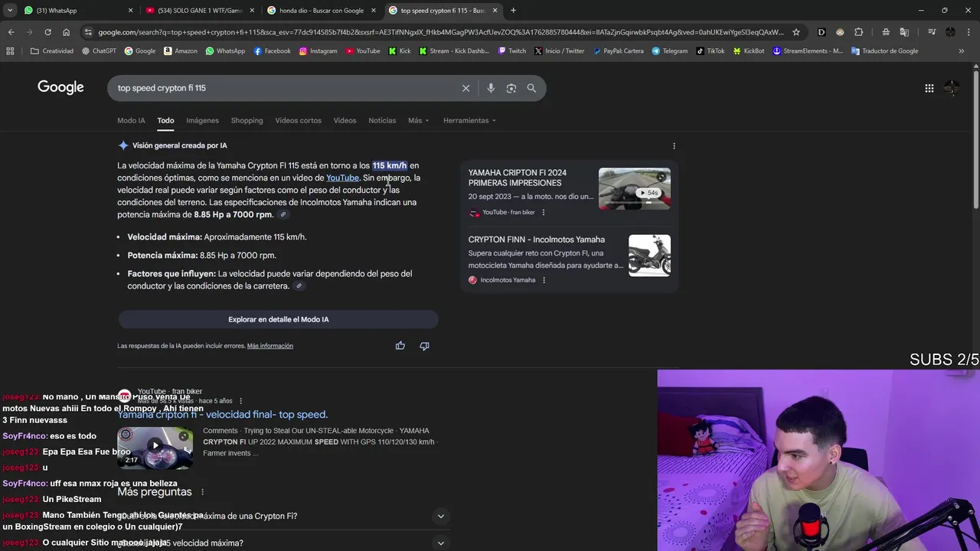Open Más preguntas three-dot options
The width and height of the screenshot is (980, 551).
[x=202, y=492]
